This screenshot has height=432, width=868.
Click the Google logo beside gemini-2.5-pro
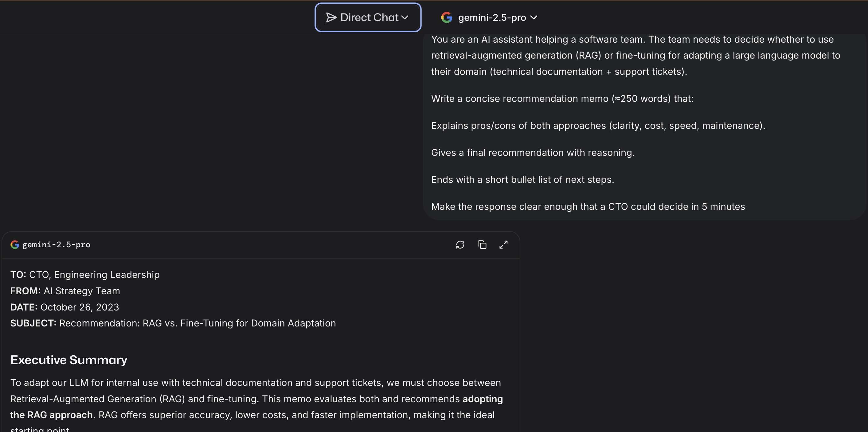pos(447,17)
